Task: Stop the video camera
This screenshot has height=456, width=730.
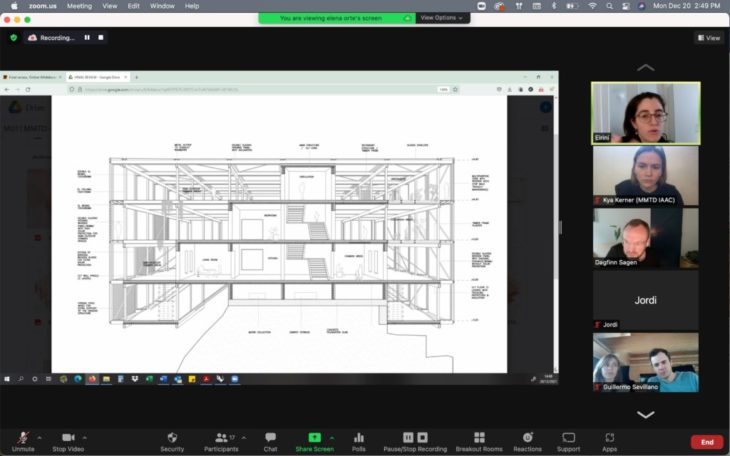Action: (69, 440)
